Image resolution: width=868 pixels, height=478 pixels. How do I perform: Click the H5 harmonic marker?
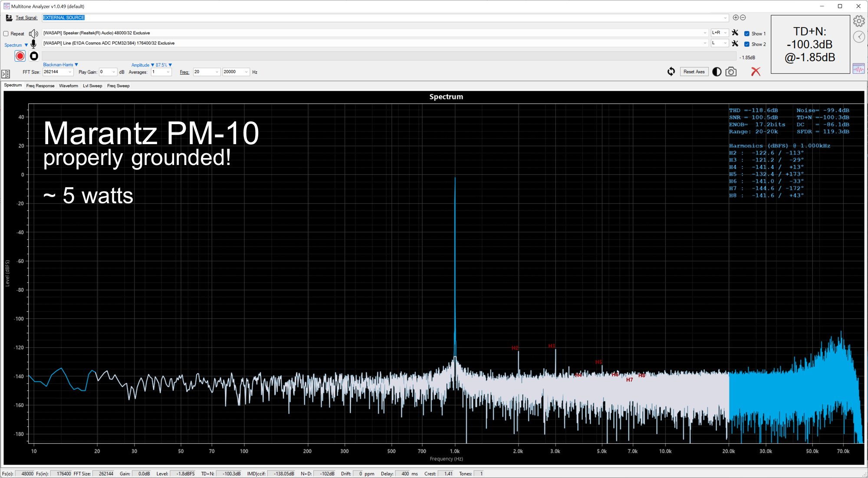[598, 362]
